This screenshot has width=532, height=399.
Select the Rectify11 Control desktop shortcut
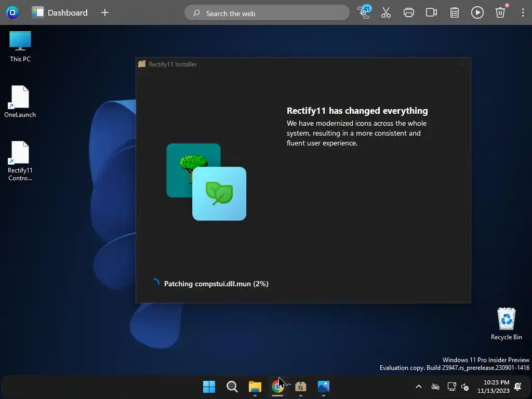[20, 161]
